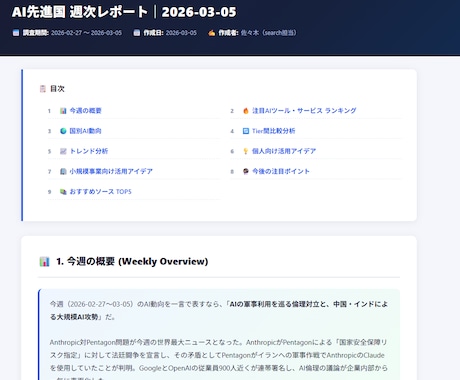Click the square icon beside Tier間比較分析
The height and width of the screenshot is (380, 460).
[246, 131]
